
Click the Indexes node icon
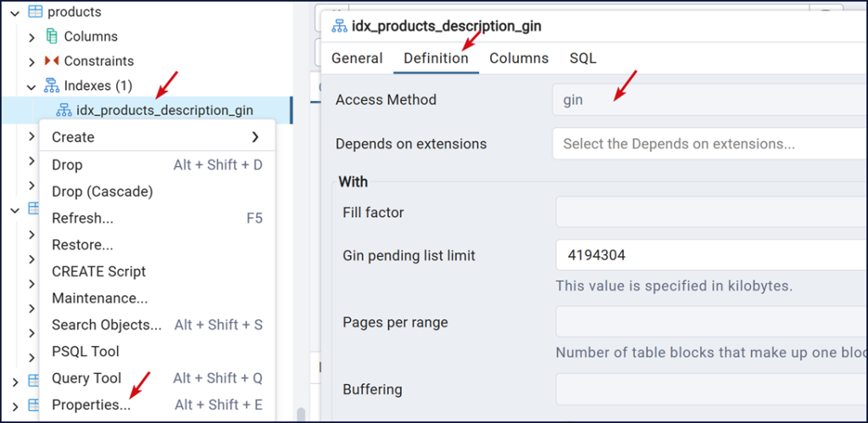click(52, 86)
